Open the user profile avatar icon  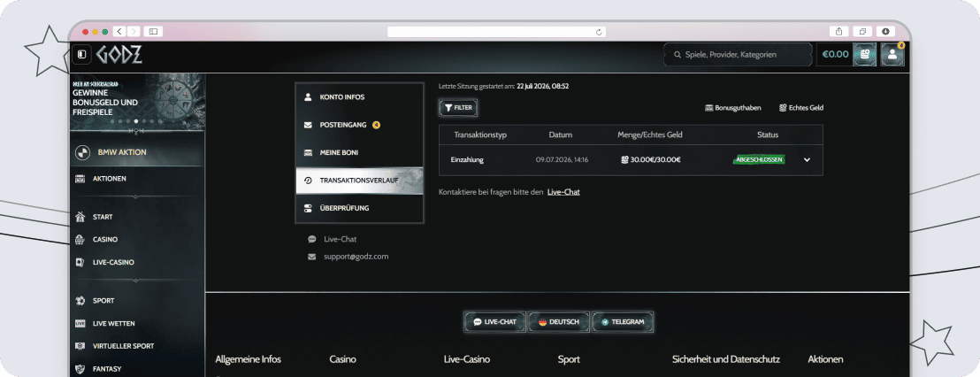tap(892, 54)
